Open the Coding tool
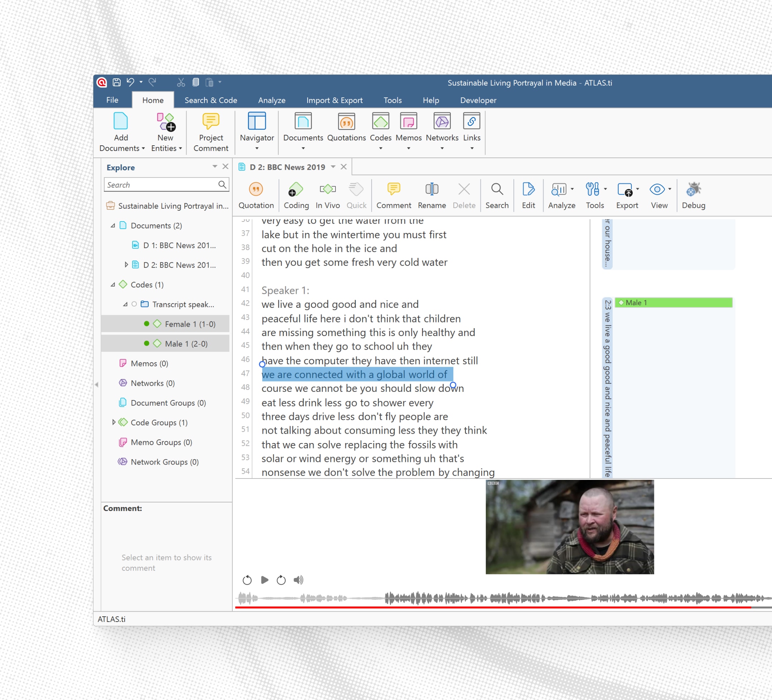772x700 pixels. coord(296,189)
